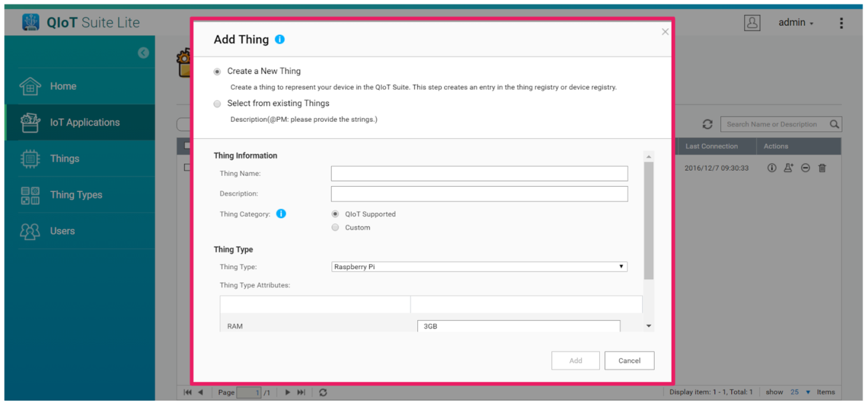Cancel the Add Thing dialog
Image resolution: width=868 pixels, height=407 pixels.
(629, 360)
